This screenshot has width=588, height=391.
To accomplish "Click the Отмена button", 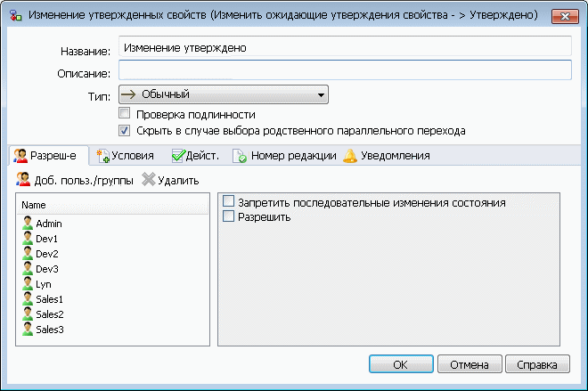I will pyautogui.click(x=470, y=364).
